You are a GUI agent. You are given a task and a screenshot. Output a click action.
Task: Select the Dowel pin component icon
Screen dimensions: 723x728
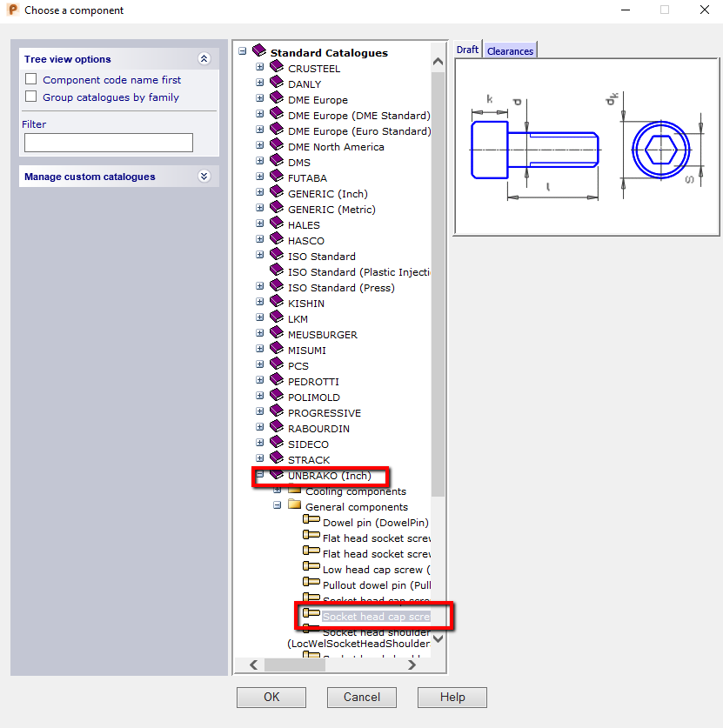310,521
